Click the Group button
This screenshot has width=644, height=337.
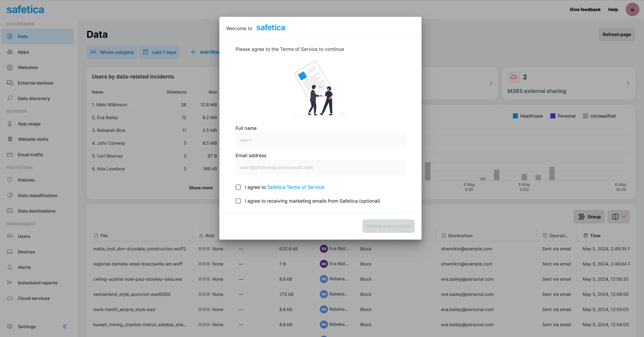tap(589, 217)
